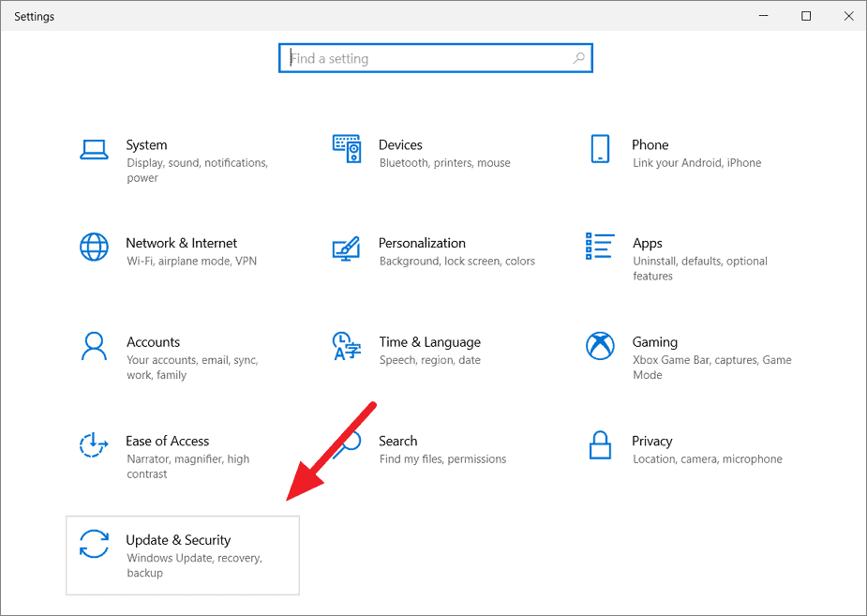Click 'Wi-Fi, airplane mode, VPN' description
Screen dimensions: 867x616
tap(191, 261)
